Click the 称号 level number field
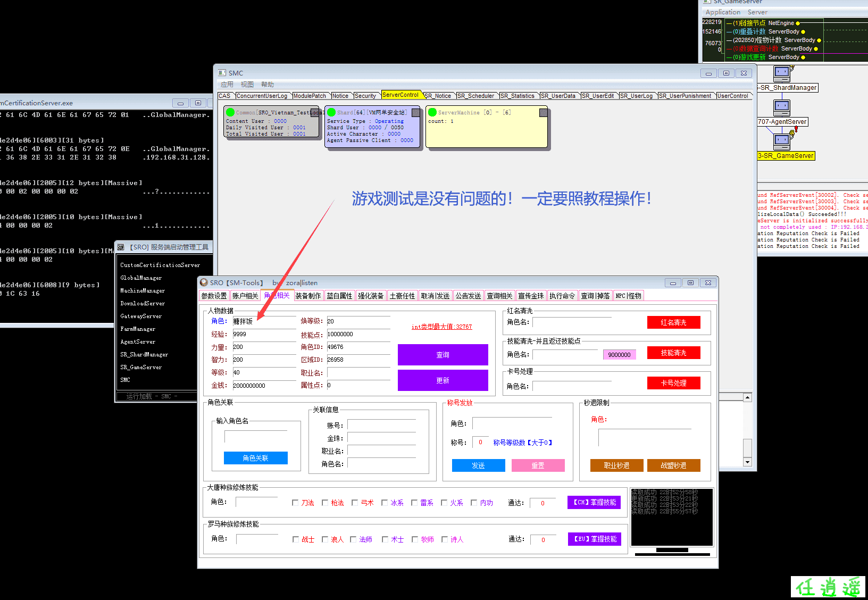Screen dimensions: 868x600 coord(481,443)
